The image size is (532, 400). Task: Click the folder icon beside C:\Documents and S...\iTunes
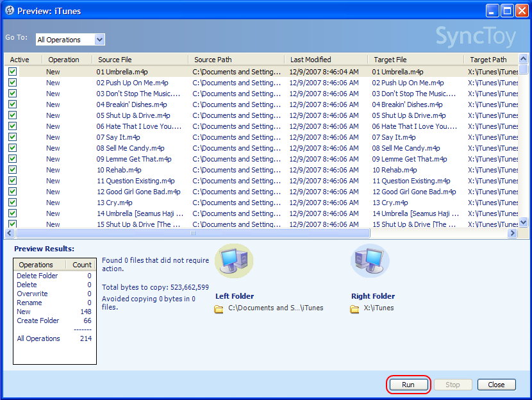219,309
